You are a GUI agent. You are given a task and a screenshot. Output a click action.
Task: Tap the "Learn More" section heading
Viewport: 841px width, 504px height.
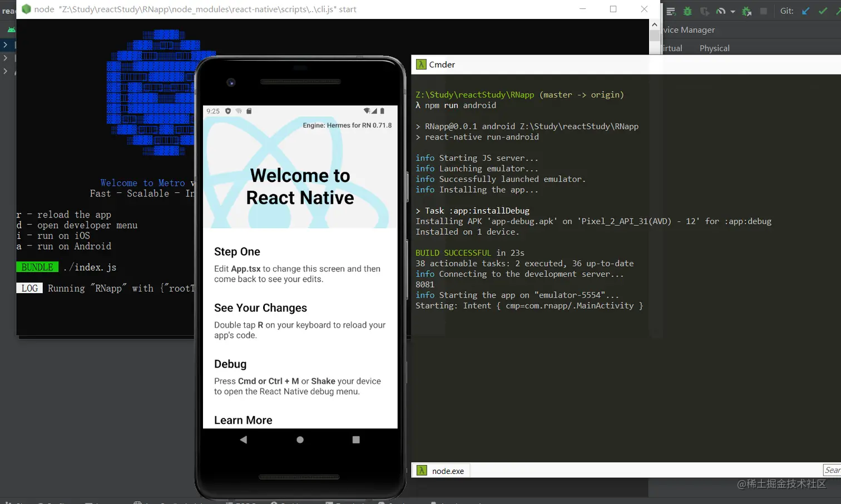coord(244,421)
